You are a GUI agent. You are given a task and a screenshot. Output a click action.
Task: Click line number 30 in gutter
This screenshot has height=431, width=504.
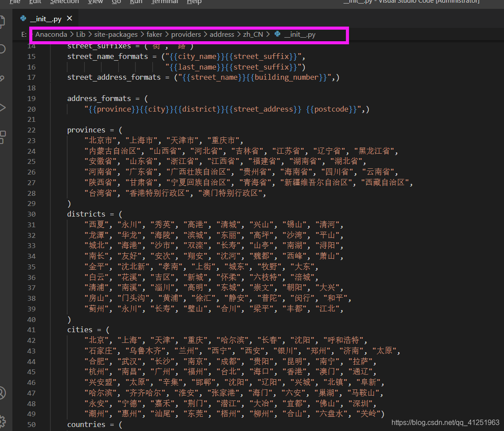pyautogui.click(x=31, y=214)
